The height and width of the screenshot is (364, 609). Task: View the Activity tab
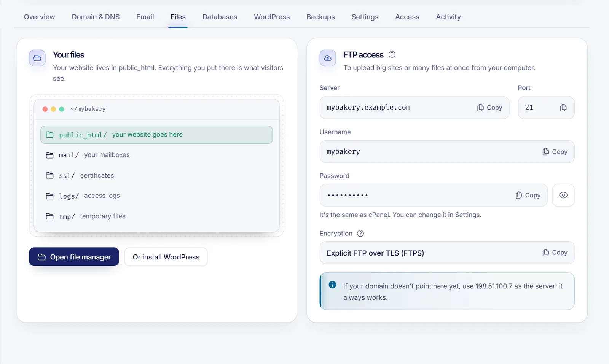tap(448, 17)
